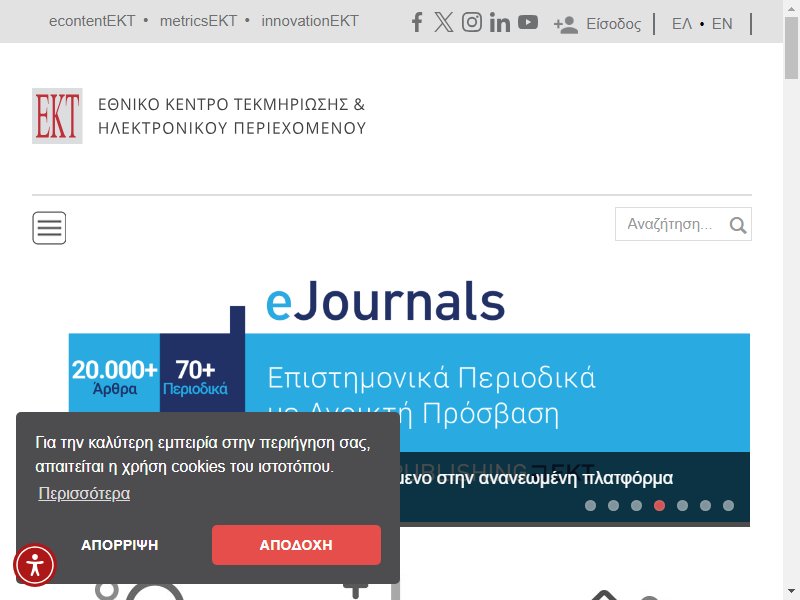Click the "Επιστημονικά Περιοδικά" banner heading
The width and height of the screenshot is (800, 600).
pyautogui.click(x=431, y=378)
